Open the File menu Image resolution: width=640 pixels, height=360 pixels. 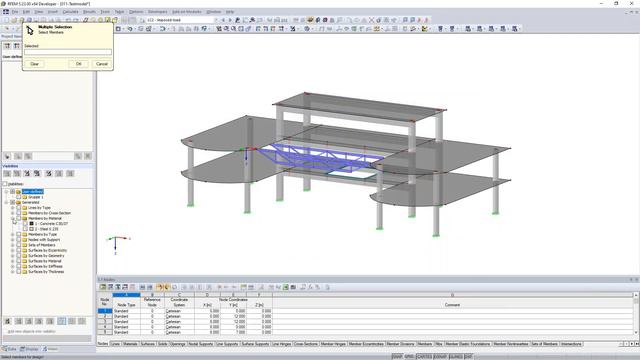[x=15, y=12]
